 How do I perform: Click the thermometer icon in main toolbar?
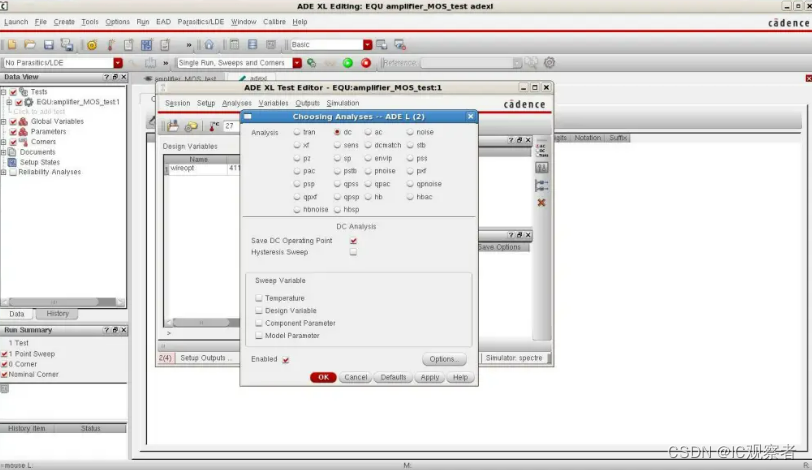(x=111, y=45)
